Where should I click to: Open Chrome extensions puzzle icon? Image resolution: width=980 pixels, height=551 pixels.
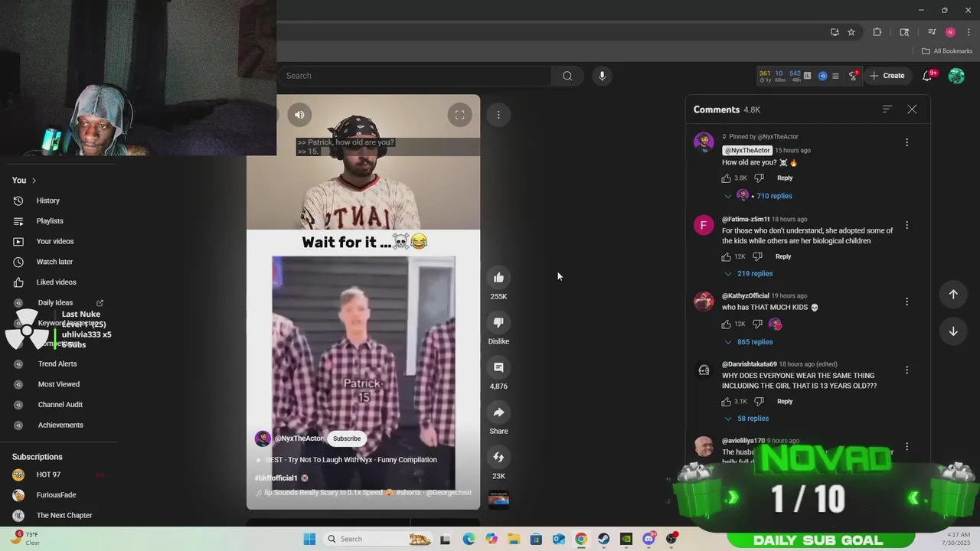(x=877, y=32)
